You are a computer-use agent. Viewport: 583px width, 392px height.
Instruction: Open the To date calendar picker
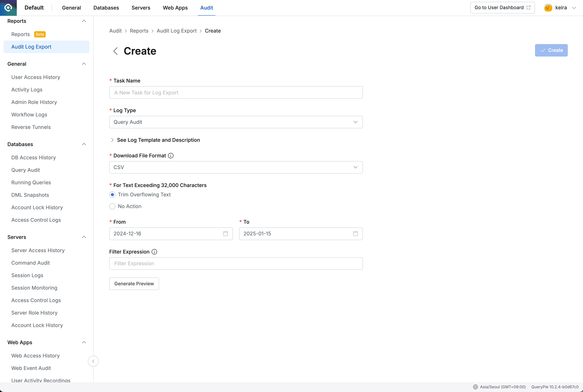(x=355, y=233)
